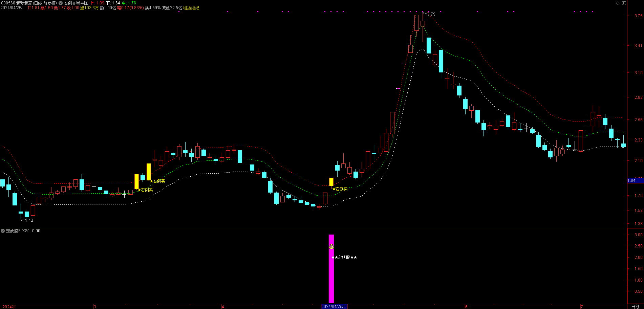Click the upper 右侧买 star label in March
644x309 pixels.
tap(157, 181)
